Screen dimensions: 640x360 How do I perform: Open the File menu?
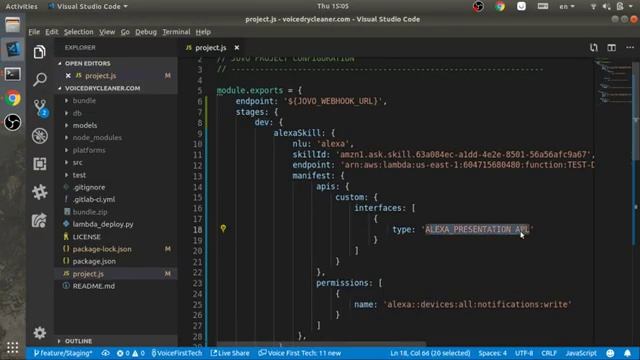pos(34,32)
